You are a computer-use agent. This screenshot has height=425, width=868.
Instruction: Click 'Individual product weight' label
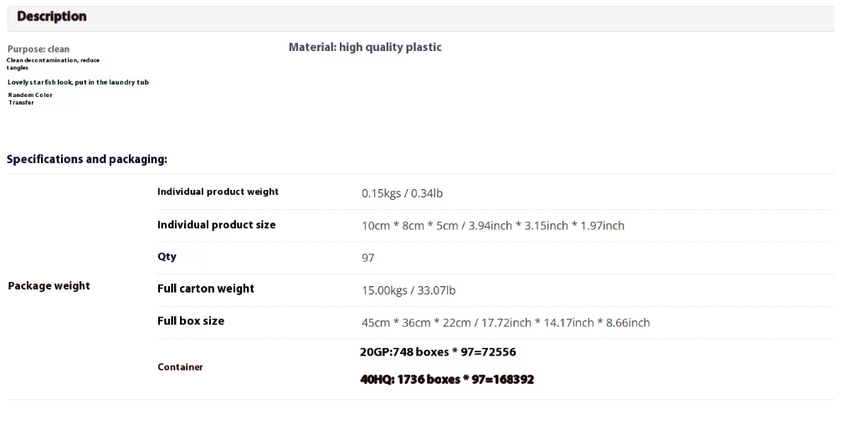[218, 192]
